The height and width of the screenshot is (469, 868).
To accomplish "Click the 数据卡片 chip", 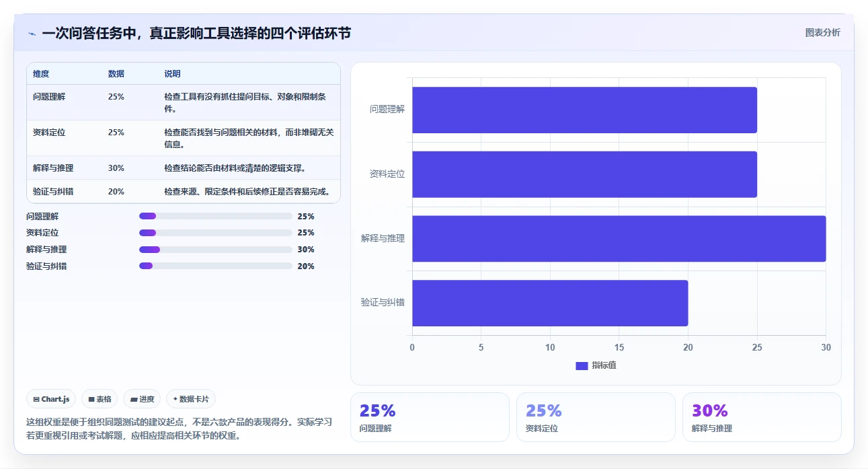I will pyautogui.click(x=191, y=399).
